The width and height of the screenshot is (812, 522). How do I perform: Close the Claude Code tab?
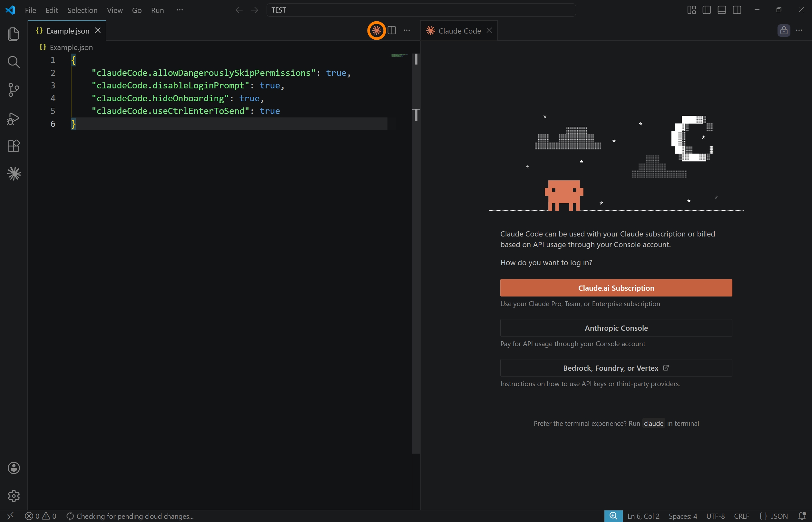click(489, 31)
